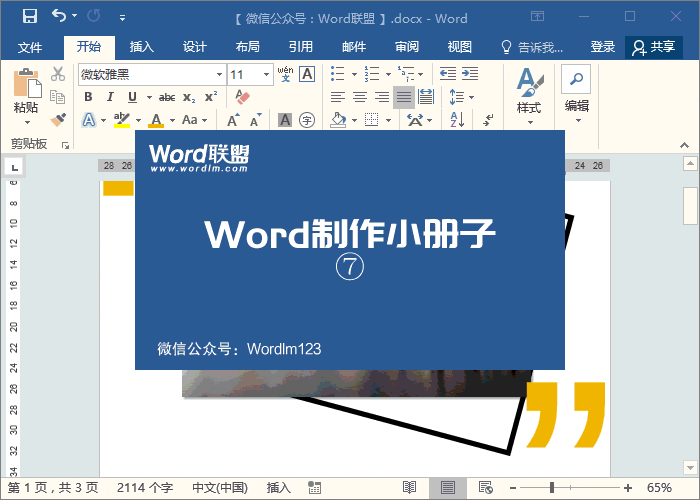700x500 pixels.
Task: Open the multilevel list dropdown
Action: [x=421, y=74]
